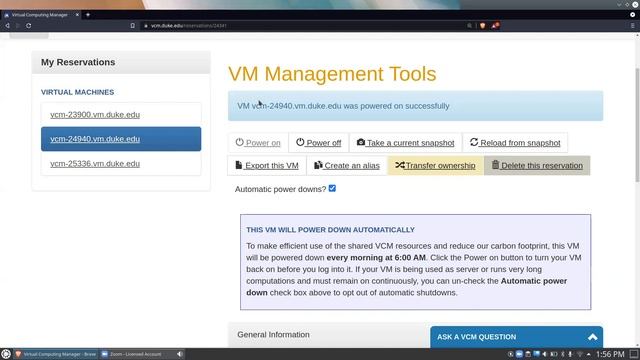The image size is (640, 360).
Task: Create an alias for the VM
Action: (x=347, y=165)
